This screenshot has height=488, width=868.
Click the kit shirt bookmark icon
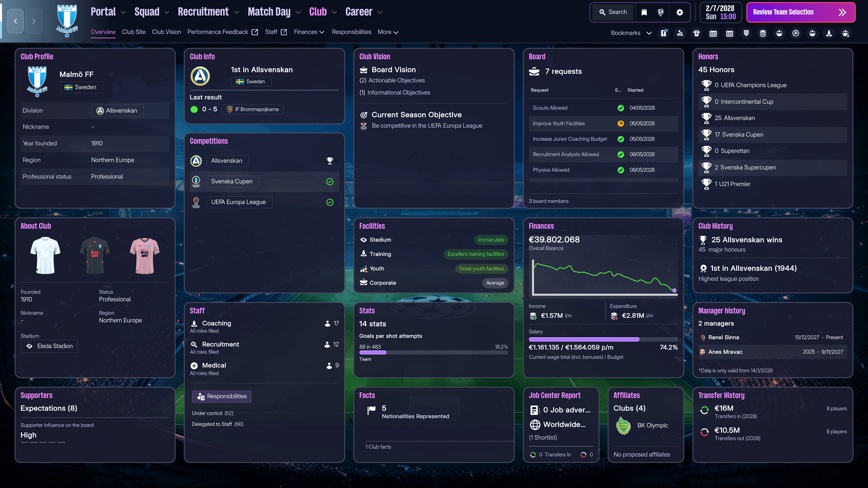coord(696,33)
